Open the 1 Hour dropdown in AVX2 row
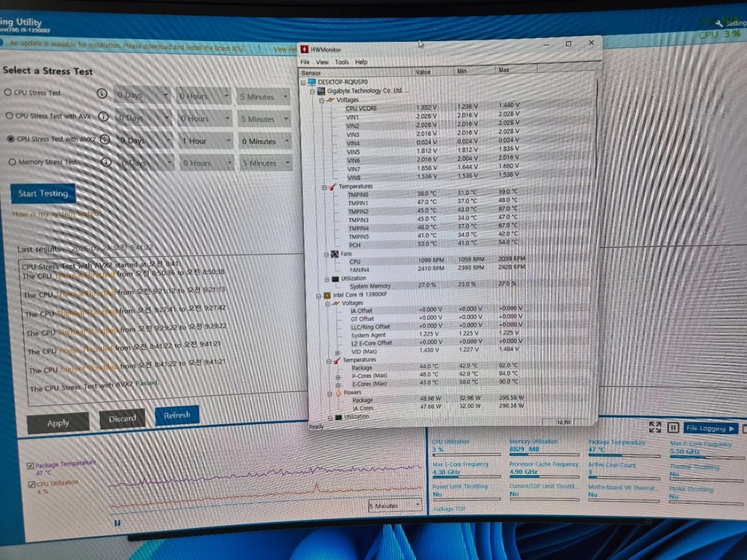The height and width of the screenshot is (560, 747). pos(206,141)
